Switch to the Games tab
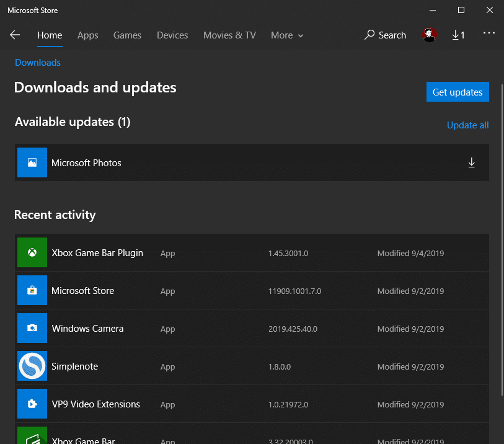This screenshot has width=504, height=444. tap(127, 35)
